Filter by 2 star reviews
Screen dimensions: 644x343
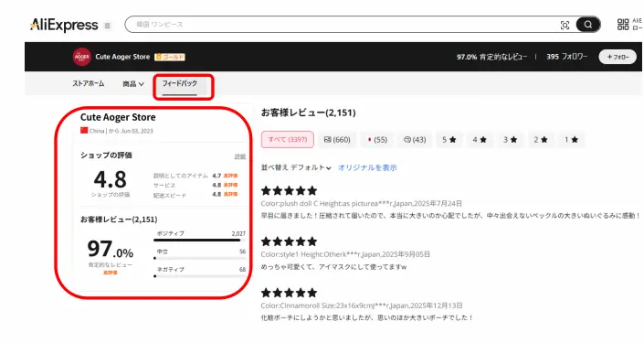click(541, 140)
